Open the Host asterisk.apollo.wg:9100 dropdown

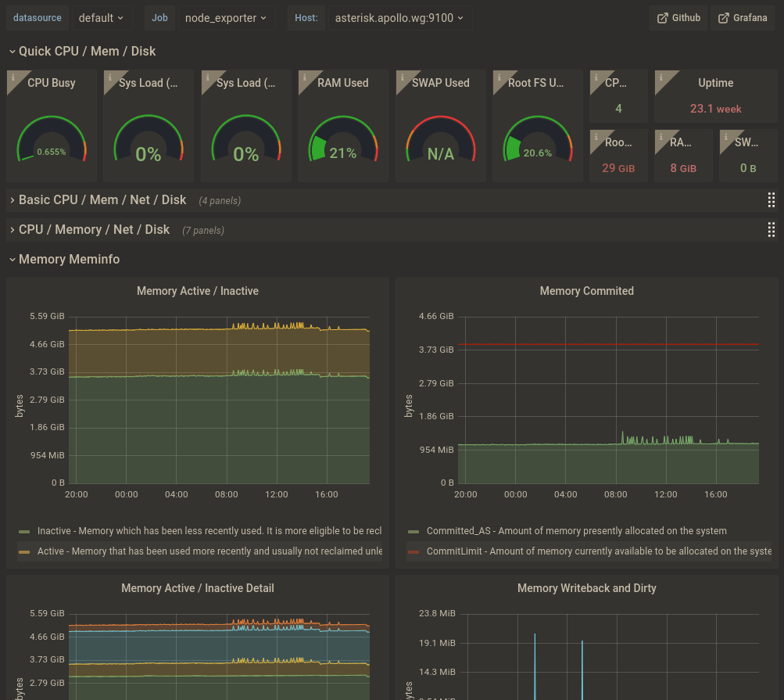[400, 18]
